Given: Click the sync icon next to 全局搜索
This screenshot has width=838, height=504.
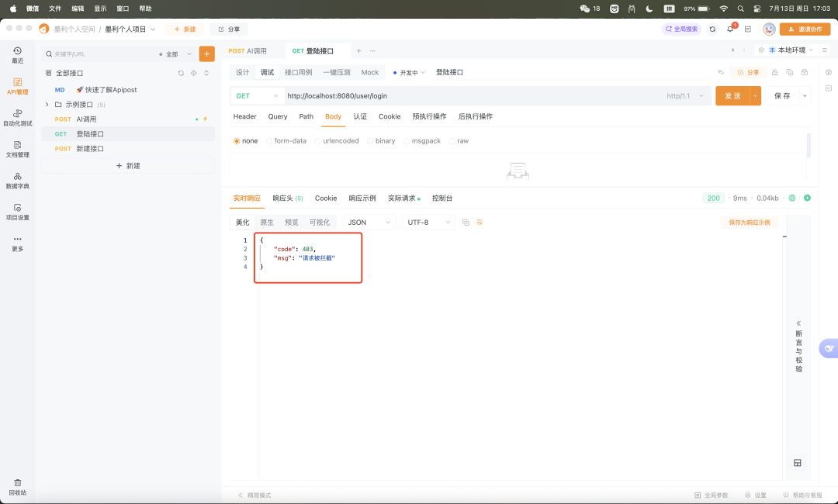Looking at the screenshot, I should (x=712, y=29).
